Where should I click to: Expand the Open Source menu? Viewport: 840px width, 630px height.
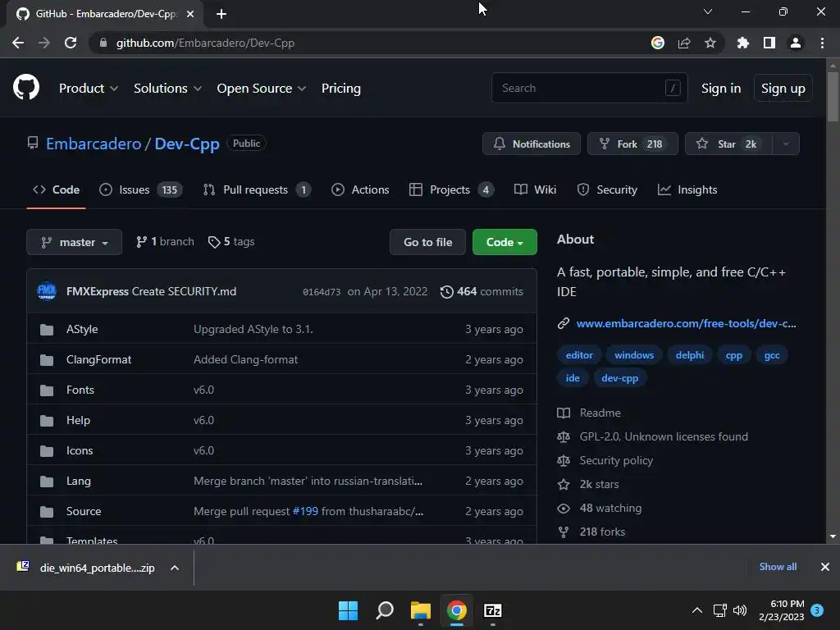pos(262,89)
